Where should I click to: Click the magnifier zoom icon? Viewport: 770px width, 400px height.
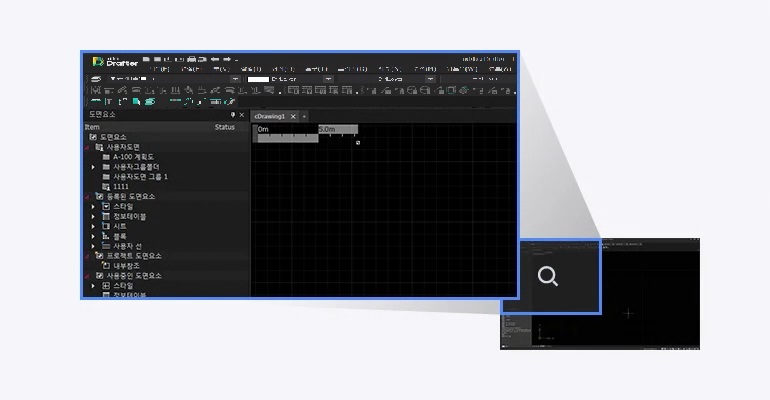[547, 277]
